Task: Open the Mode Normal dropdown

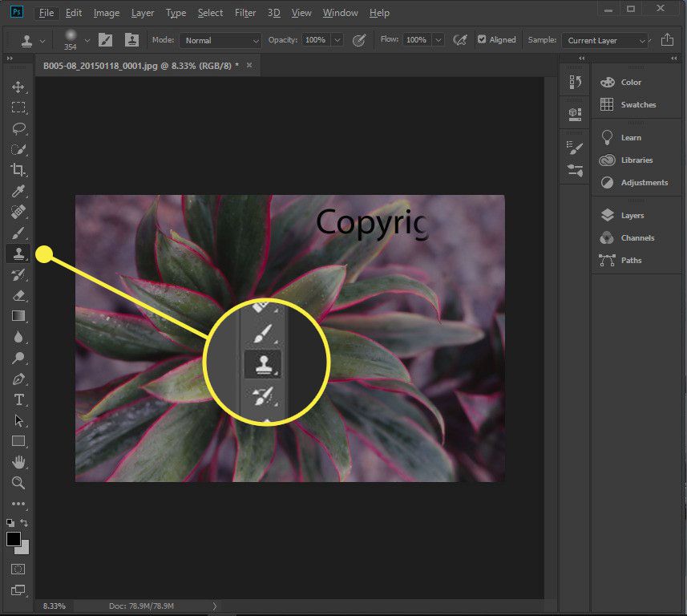Action: pyautogui.click(x=220, y=40)
